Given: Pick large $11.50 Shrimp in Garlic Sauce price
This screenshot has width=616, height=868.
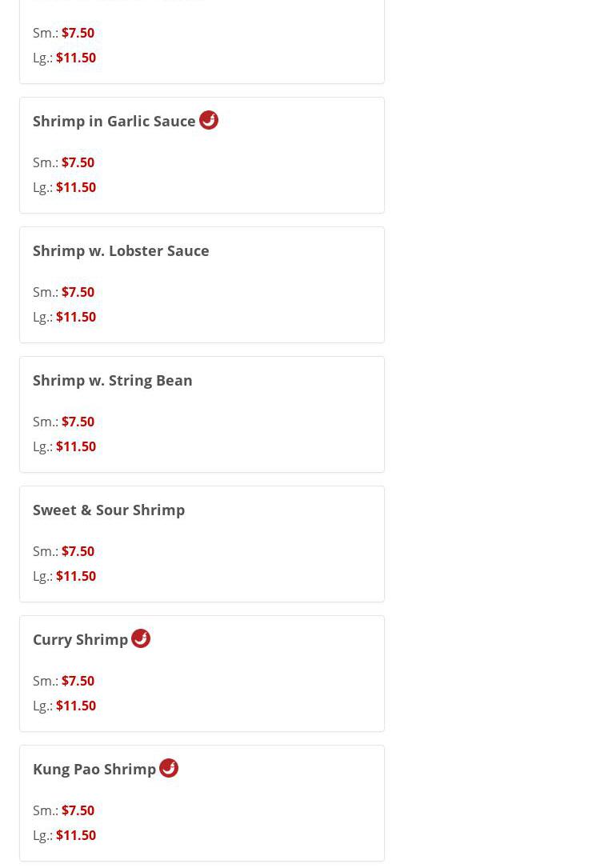Looking at the screenshot, I should [76, 187].
